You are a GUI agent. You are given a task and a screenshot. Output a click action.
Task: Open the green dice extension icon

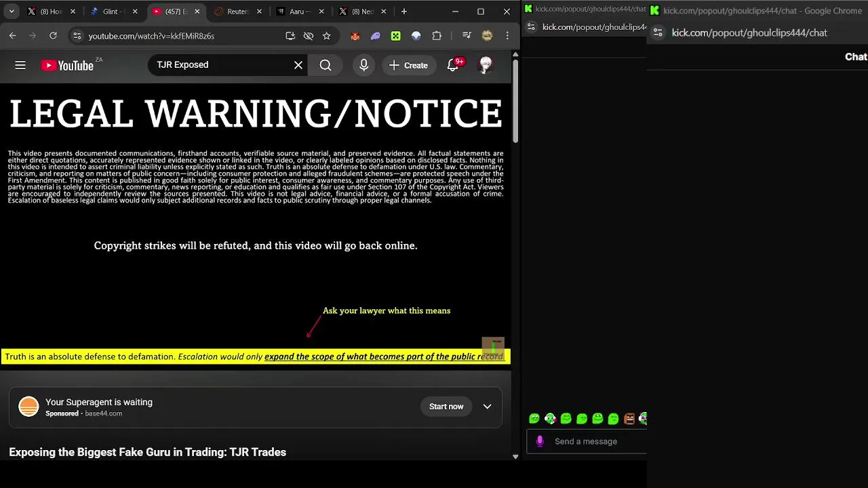tap(395, 36)
